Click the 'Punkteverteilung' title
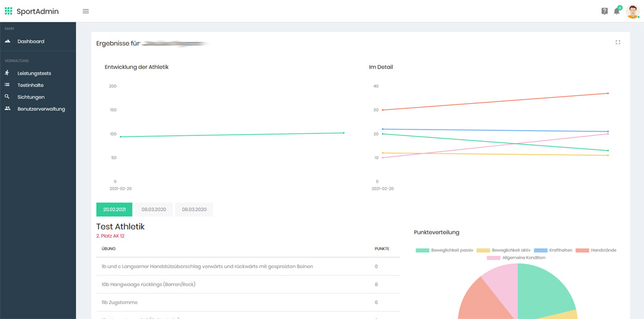 pos(437,232)
